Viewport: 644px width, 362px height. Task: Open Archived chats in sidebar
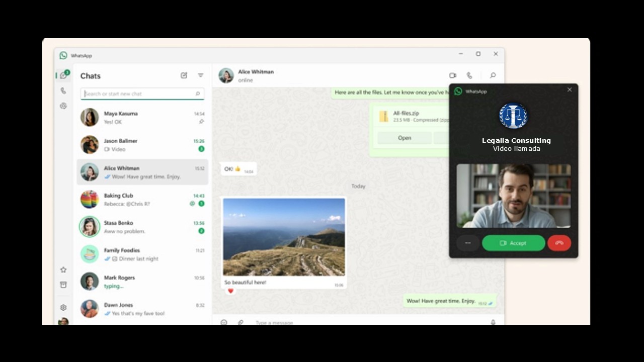click(63, 285)
